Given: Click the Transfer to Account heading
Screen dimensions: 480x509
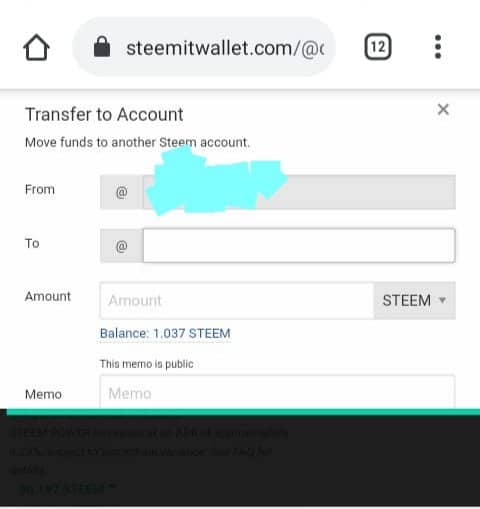Looking at the screenshot, I should [104, 114].
